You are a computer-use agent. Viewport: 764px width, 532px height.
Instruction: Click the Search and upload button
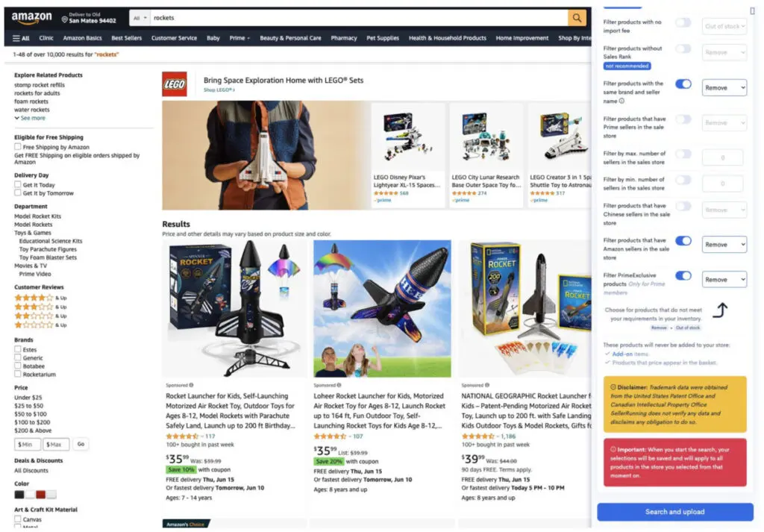pyautogui.click(x=674, y=512)
